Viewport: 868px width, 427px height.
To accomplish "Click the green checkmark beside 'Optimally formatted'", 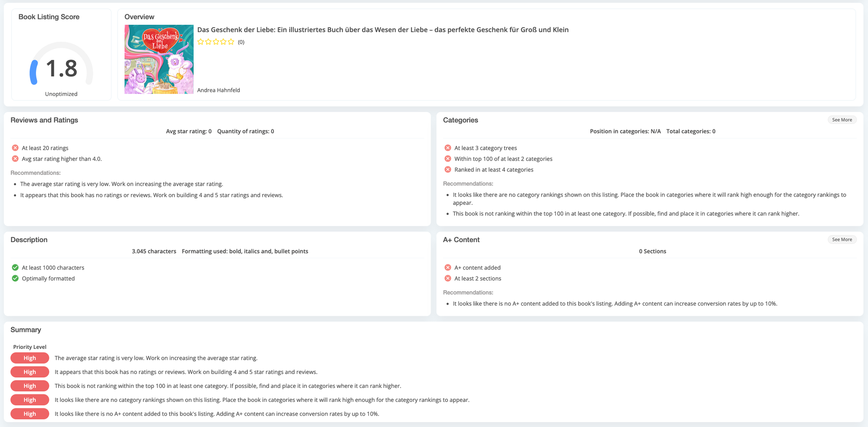I will point(15,278).
